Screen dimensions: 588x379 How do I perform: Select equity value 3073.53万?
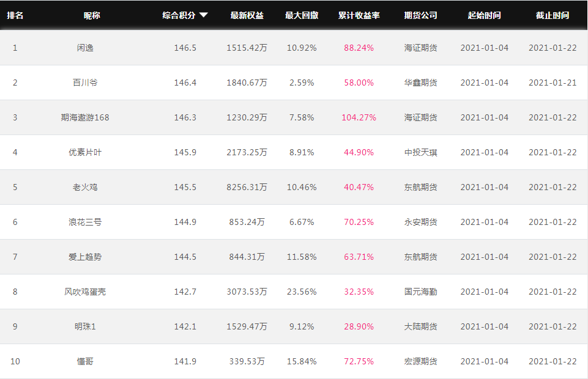pyautogui.click(x=247, y=292)
